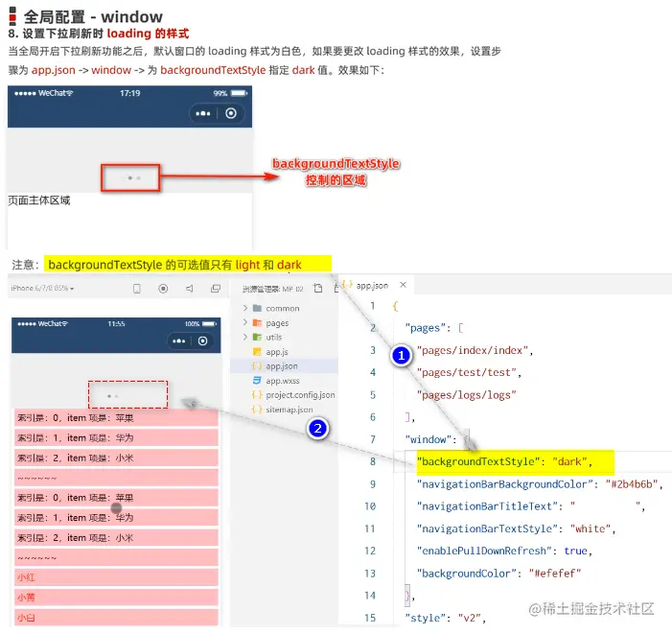Expand the utils folder chevron
The image size is (672, 634).
(x=245, y=337)
